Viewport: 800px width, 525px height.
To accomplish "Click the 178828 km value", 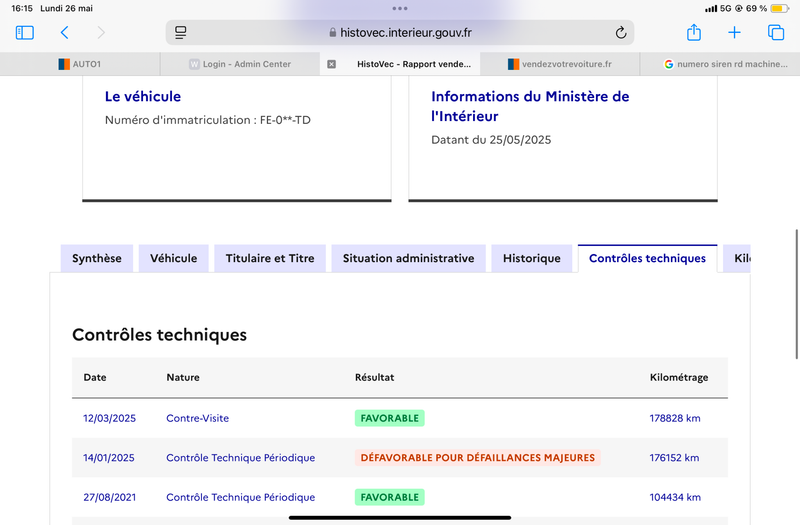I will (x=674, y=418).
